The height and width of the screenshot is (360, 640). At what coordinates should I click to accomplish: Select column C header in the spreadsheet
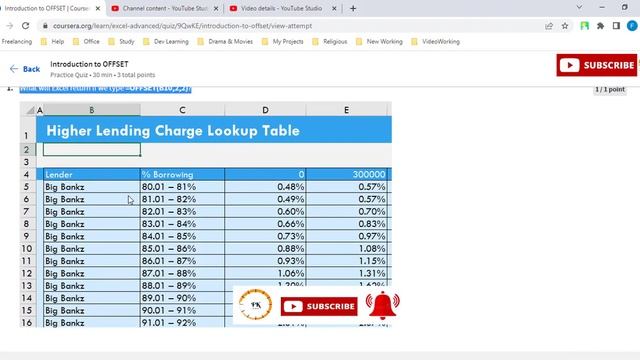click(x=182, y=110)
